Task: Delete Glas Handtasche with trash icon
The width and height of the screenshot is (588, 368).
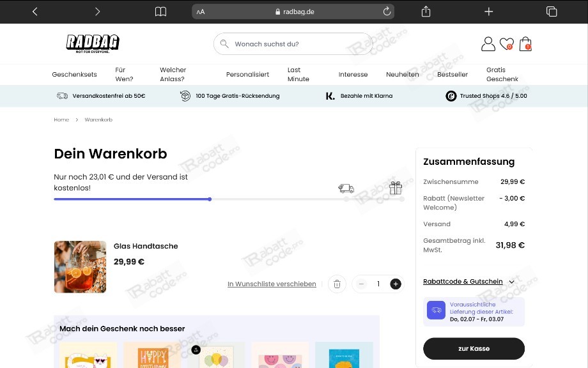Action: pyautogui.click(x=337, y=284)
